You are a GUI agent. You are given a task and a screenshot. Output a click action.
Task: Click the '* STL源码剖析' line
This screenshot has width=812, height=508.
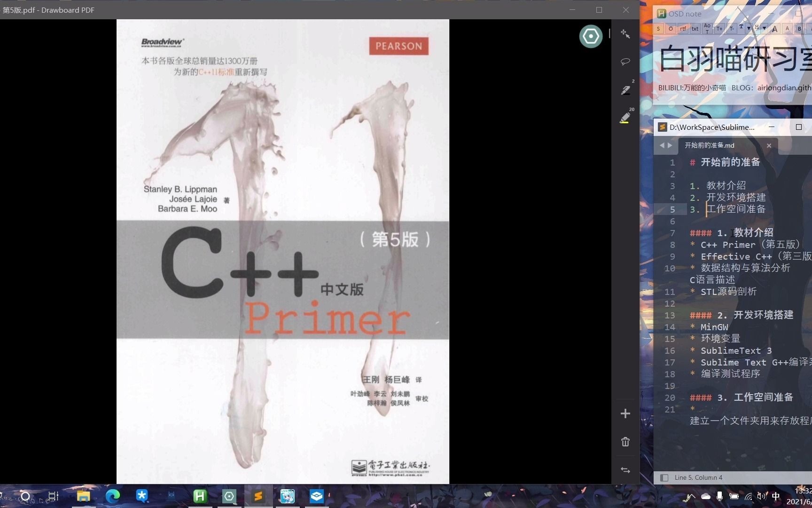[723, 292]
